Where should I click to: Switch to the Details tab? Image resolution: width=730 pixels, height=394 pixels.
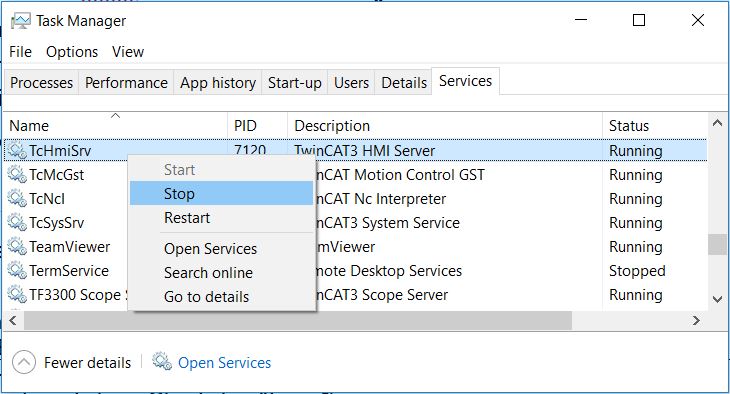point(404,82)
